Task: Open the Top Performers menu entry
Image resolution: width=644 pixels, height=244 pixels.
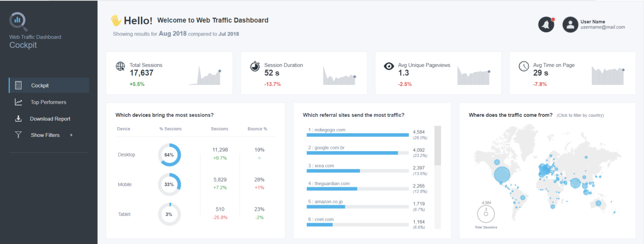Action: [49, 102]
